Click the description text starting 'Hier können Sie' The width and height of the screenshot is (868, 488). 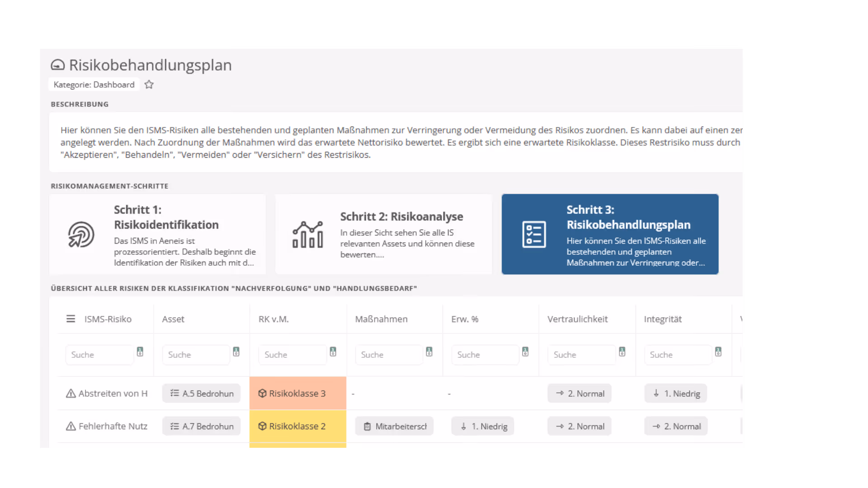(x=401, y=142)
